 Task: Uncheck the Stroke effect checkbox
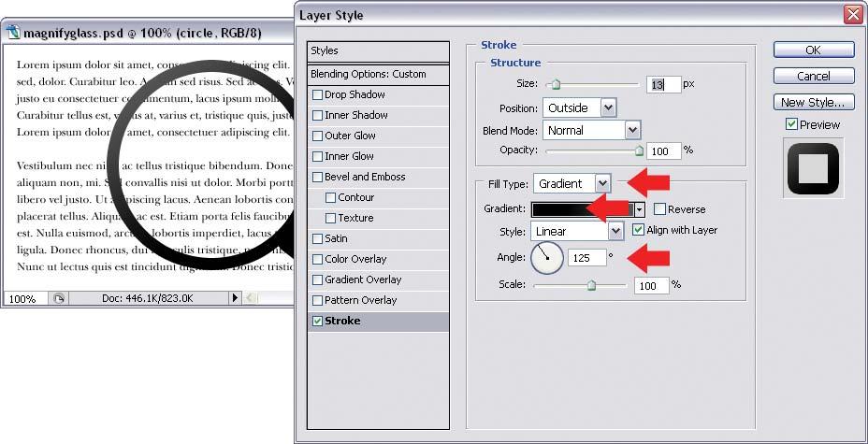pyautogui.click(x=317, y=322)
